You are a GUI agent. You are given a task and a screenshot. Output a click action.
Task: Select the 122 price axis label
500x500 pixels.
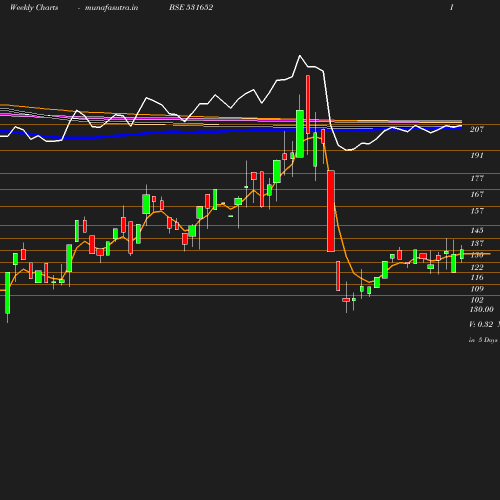(x=477, y=267)
